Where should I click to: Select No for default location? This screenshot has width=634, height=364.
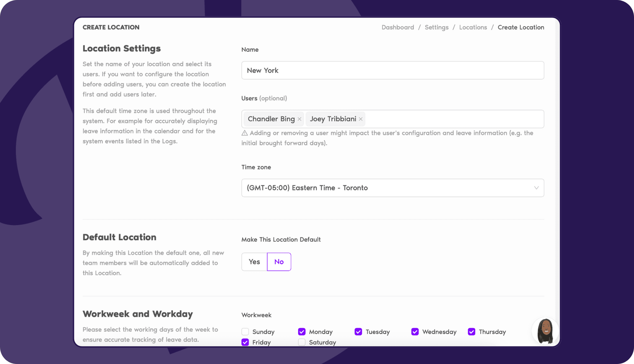coord(279,262)
